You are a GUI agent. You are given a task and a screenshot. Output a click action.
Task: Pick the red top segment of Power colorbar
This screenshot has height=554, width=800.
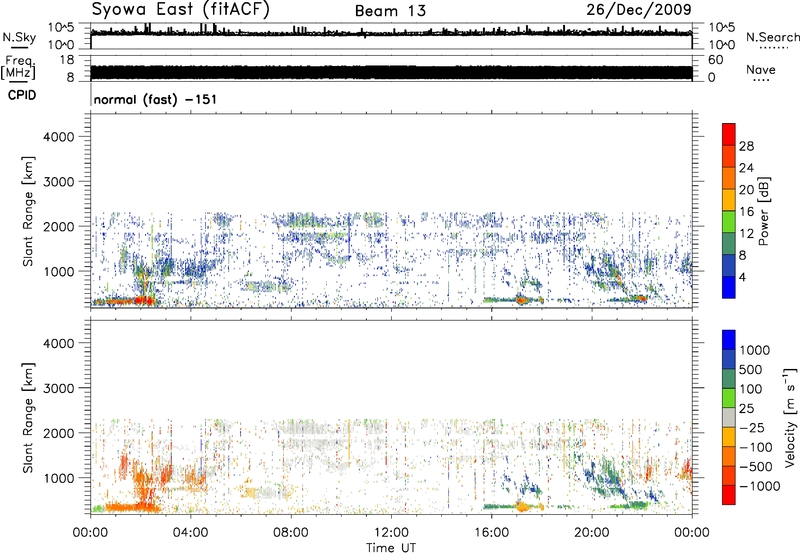729,134
